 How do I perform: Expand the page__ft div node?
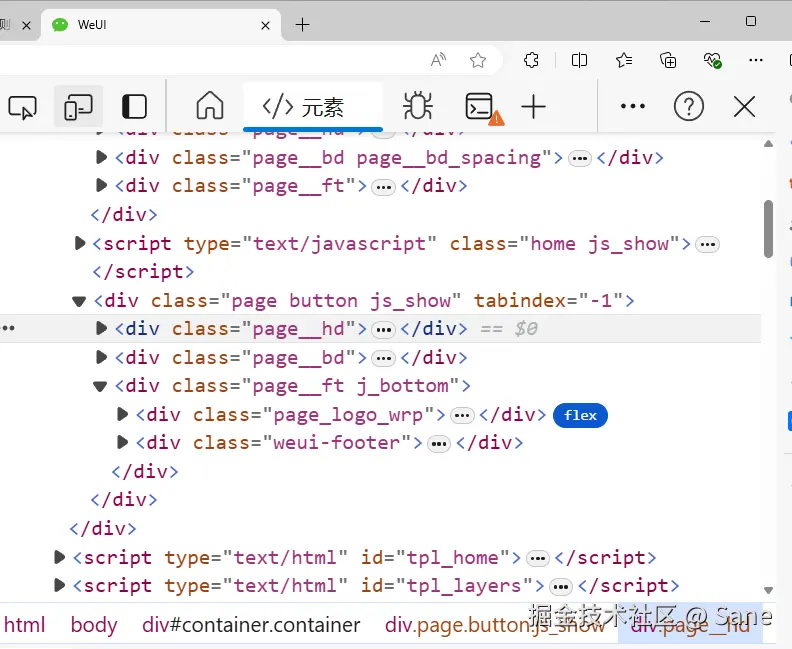[101, 185]
